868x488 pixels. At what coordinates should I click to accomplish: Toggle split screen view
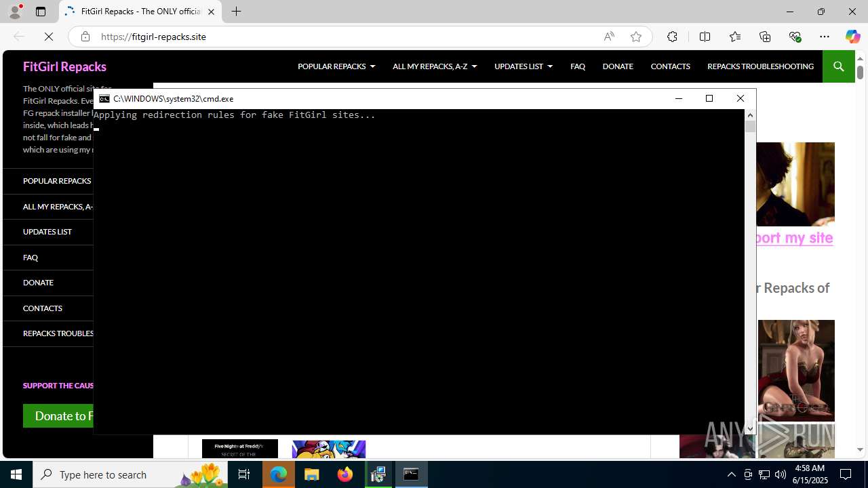tap(705, 37)
